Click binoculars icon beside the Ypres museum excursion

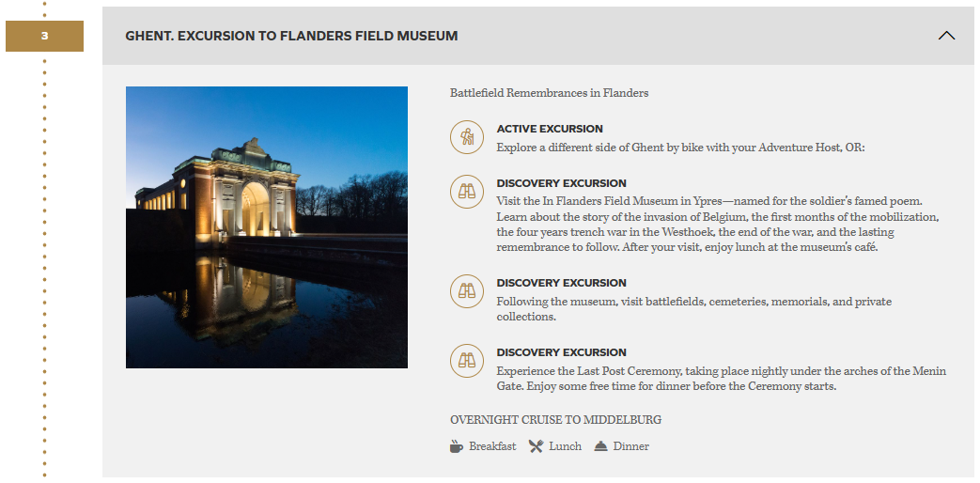click(467, 192)
